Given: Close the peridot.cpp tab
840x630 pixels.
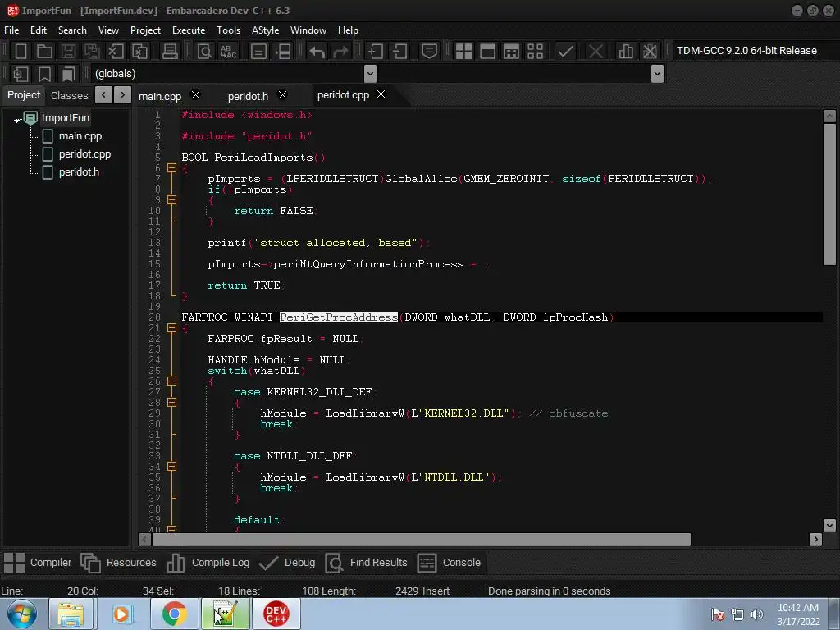Looking at the screenshot, I should pos(381,94).
